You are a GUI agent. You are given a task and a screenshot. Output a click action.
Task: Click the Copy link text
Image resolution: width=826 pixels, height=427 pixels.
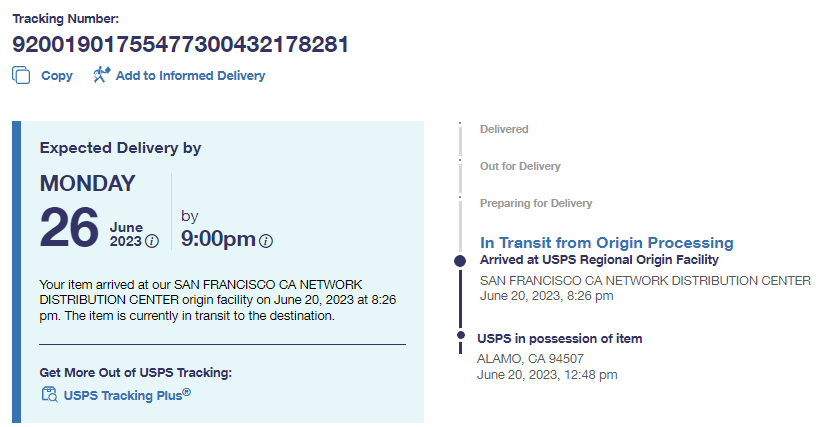57,75
